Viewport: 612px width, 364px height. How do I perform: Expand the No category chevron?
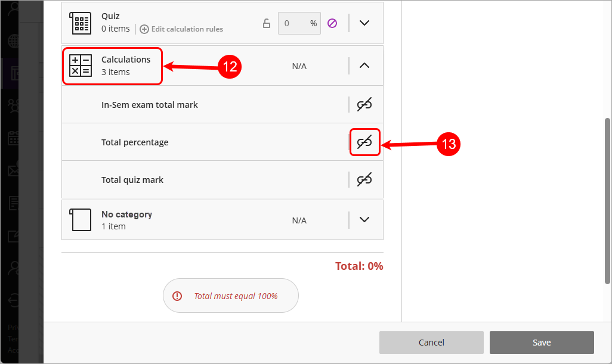click(364, 220)
